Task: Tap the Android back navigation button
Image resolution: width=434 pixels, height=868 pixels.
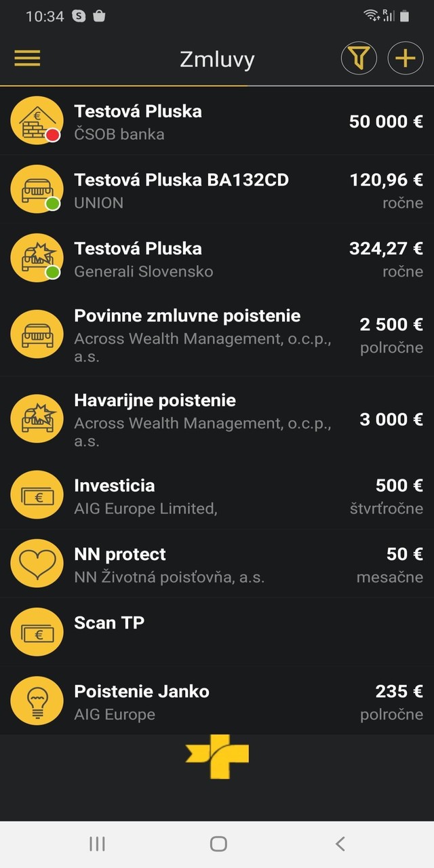Action: (x=340, y=844)
